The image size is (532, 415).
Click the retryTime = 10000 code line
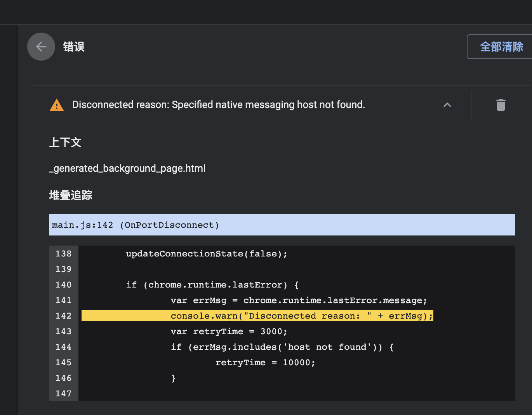pos(265,363)
